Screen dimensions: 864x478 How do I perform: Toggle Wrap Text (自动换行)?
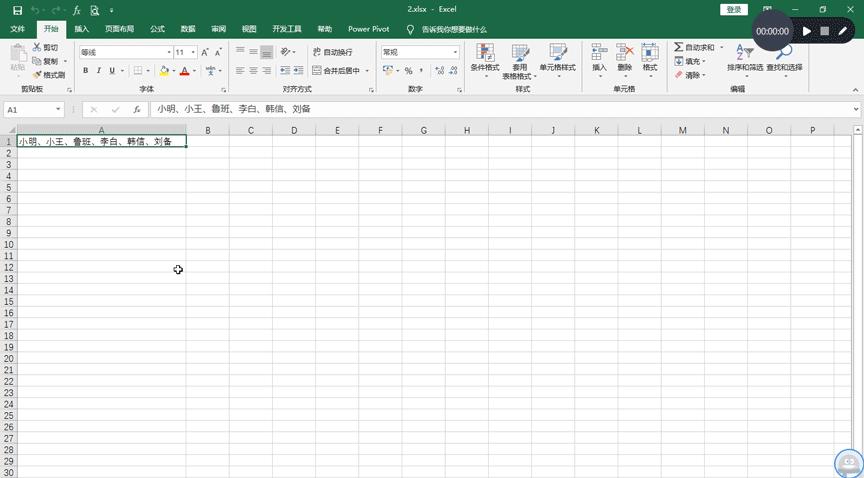point(333,52)
